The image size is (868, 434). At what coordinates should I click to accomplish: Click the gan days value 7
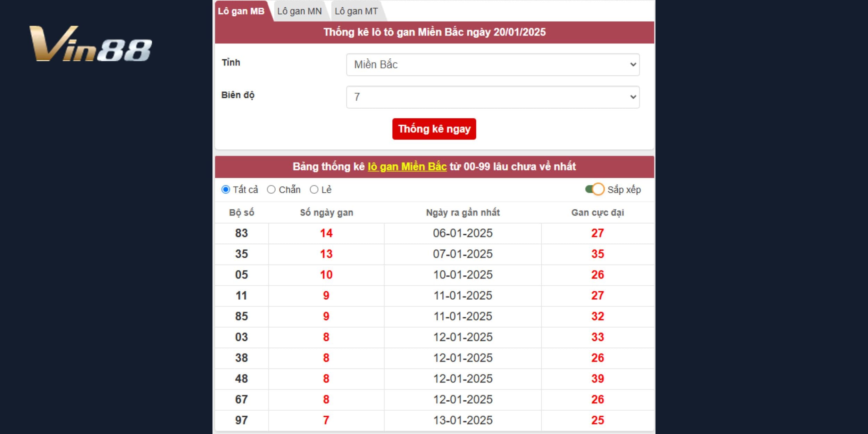(x=326, y=420)
